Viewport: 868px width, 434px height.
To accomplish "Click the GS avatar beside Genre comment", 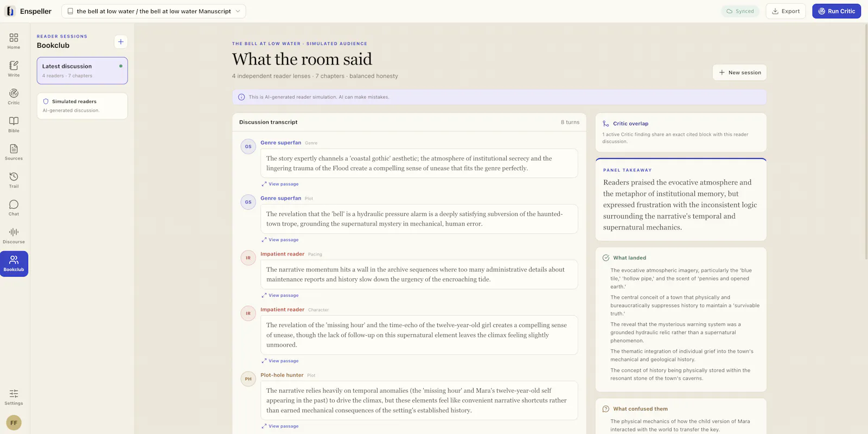I will 248,146.
